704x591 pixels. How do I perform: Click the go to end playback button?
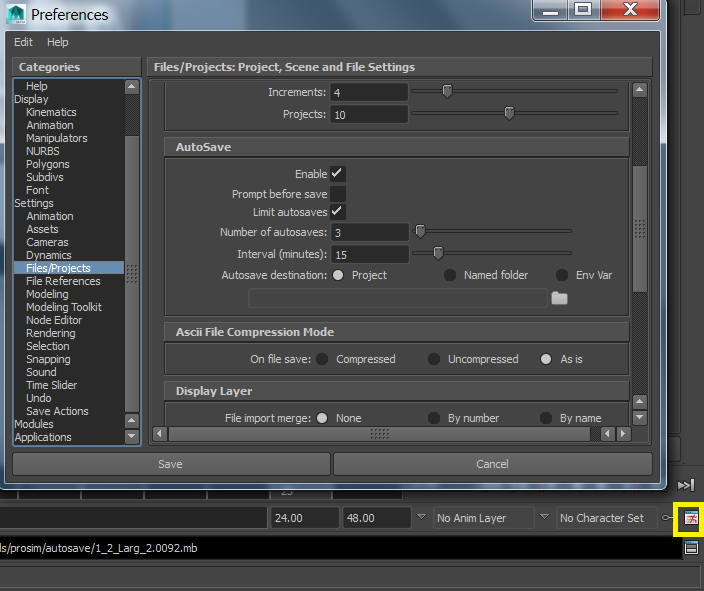pos(686,484)
